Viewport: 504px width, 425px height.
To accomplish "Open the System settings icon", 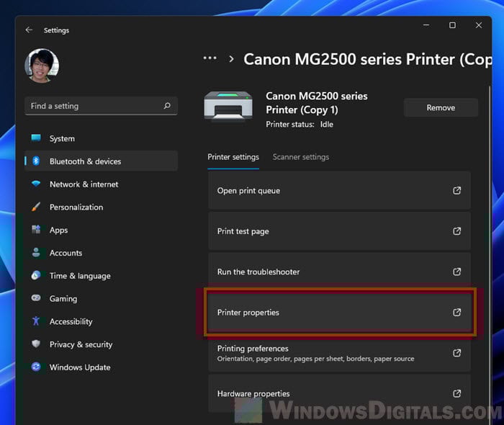I will coord(36,138).
